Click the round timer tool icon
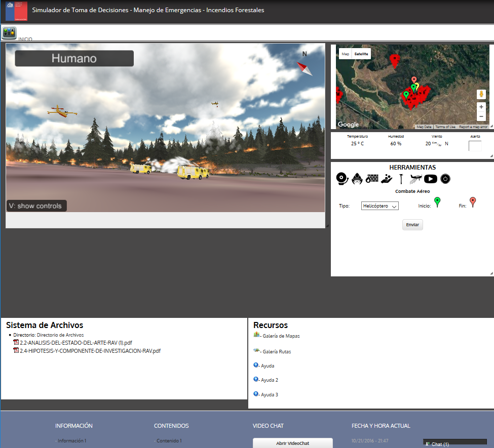The width and height of the screenshot is (494, 448). point(445,178)
